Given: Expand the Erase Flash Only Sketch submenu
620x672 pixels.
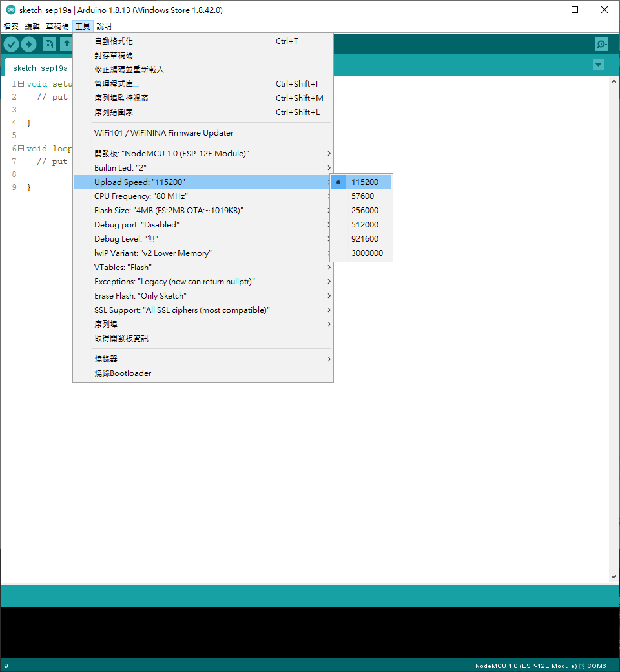Looking at the screenshot, I should click(x=203, y=296).
